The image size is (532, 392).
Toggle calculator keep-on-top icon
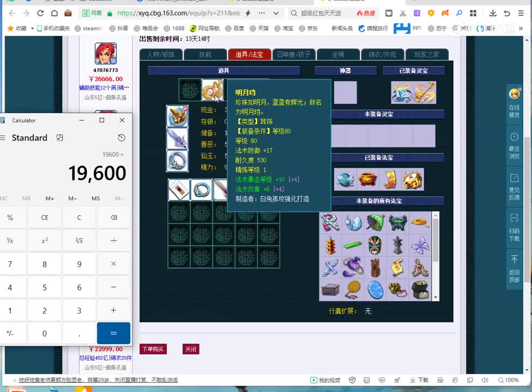coord(60,138)
